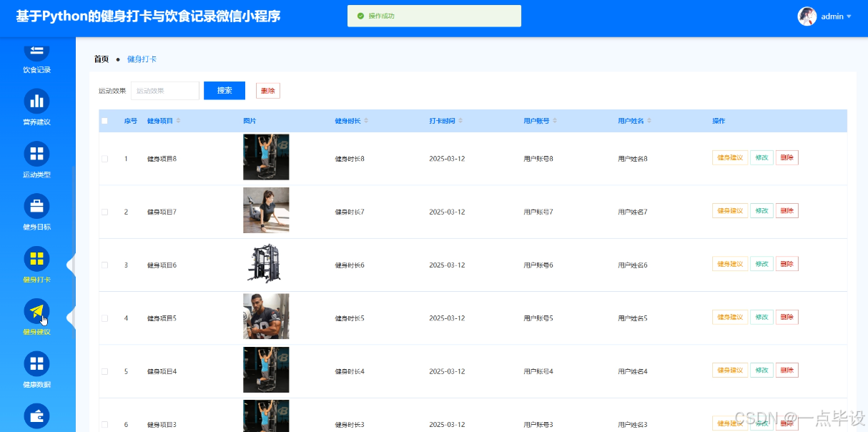Open the thumbnail image in row 健身项目7
Viewport: 868px width, 432px height.
(x=266, y=210)
